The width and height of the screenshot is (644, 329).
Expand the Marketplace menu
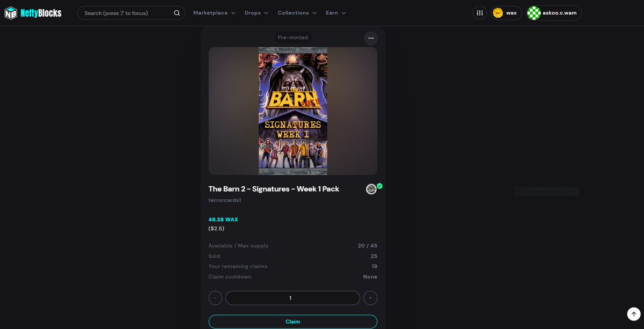[x=214, y=13]
